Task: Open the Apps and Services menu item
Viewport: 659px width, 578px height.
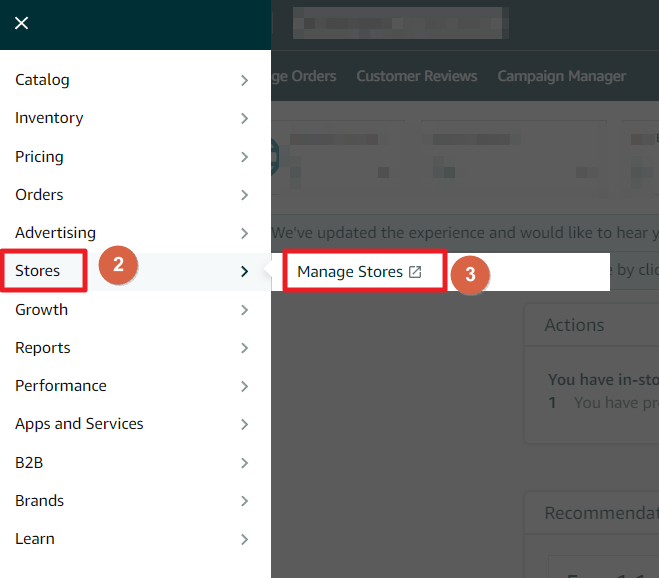Action: (x=79, y=424)
